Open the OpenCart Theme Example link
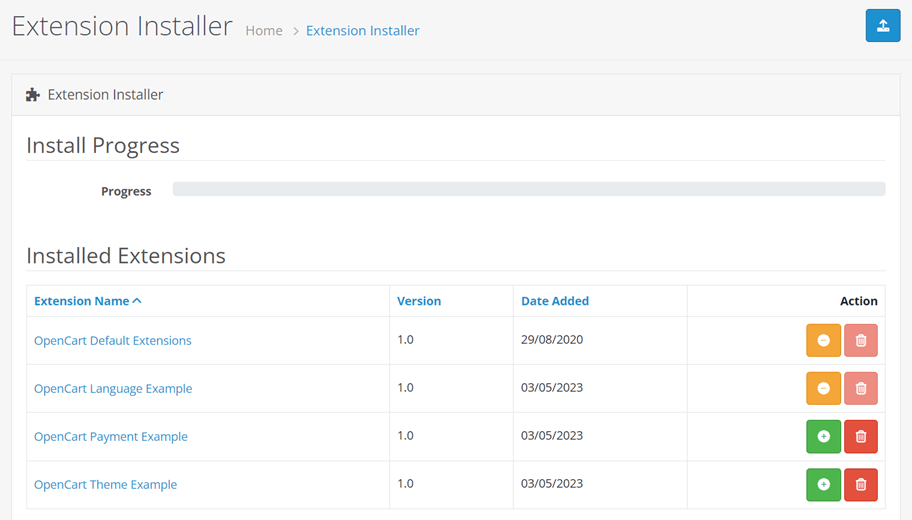The image size is (912, 520). tap(105, 485)
